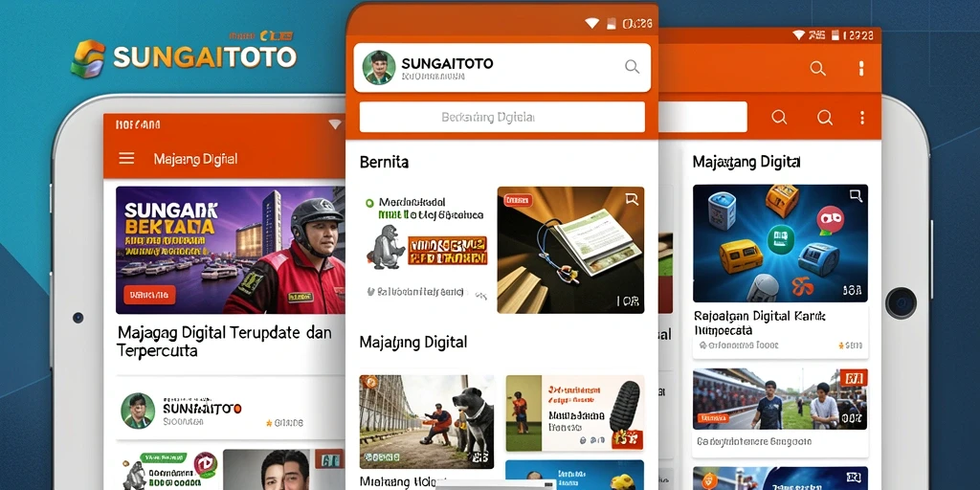This screenshot has height=490, width=980.
Task: Open headline "Majagag Digital Terupdate dan Terpercurta"
Action: [x=224, y=342]
